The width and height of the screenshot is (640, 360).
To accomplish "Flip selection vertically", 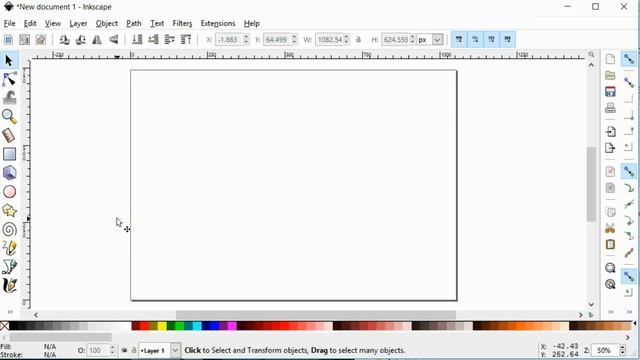I will (113, 40).
